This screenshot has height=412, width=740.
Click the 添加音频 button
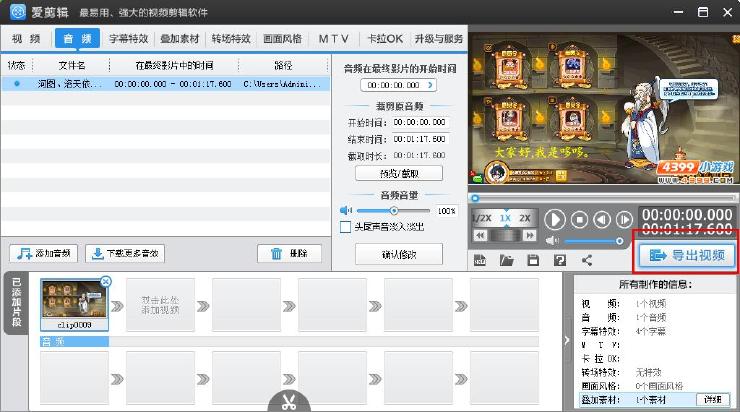tap(43, 253)
